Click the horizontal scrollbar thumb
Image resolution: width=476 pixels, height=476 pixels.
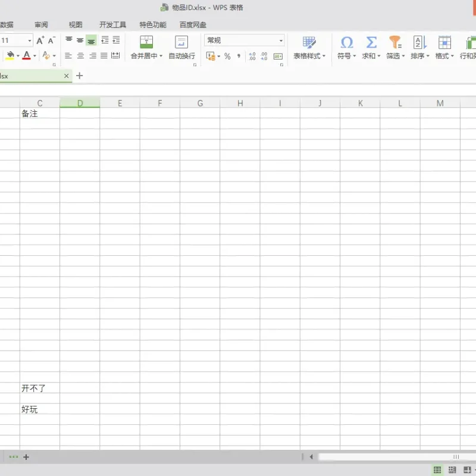396,456
